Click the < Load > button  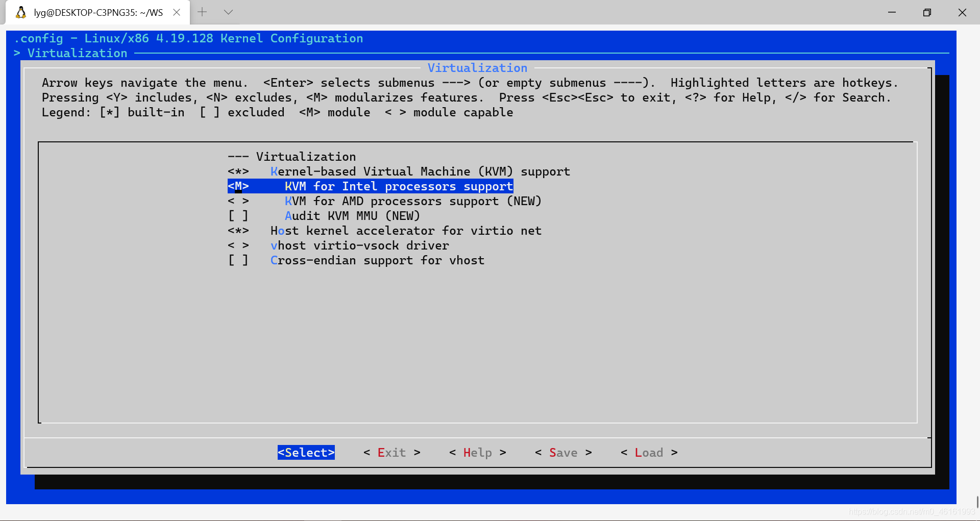[x=649, y=453]
